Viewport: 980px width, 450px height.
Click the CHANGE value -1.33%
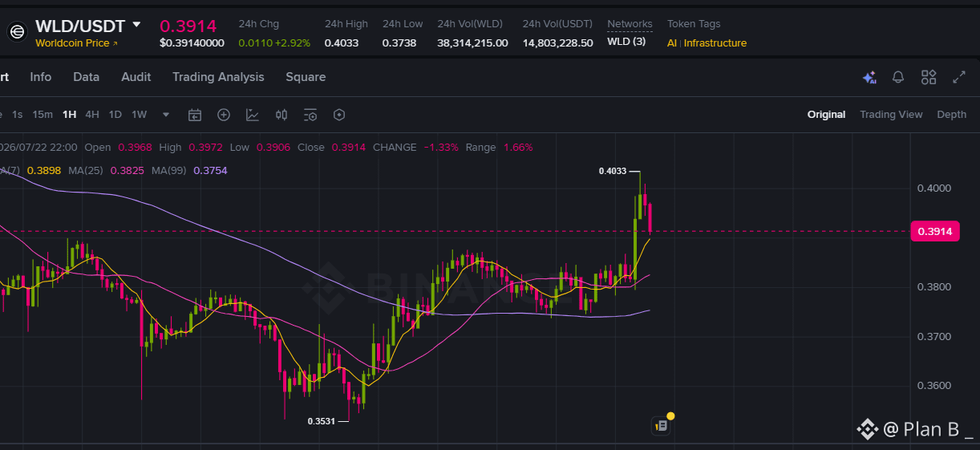(441, 147)
